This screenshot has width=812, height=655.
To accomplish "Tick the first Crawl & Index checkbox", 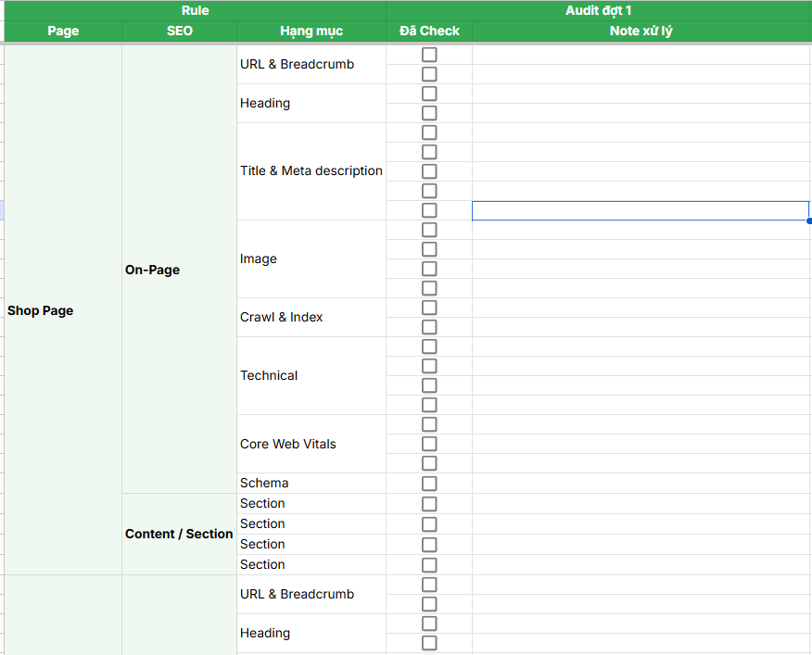I will point(429,308).
